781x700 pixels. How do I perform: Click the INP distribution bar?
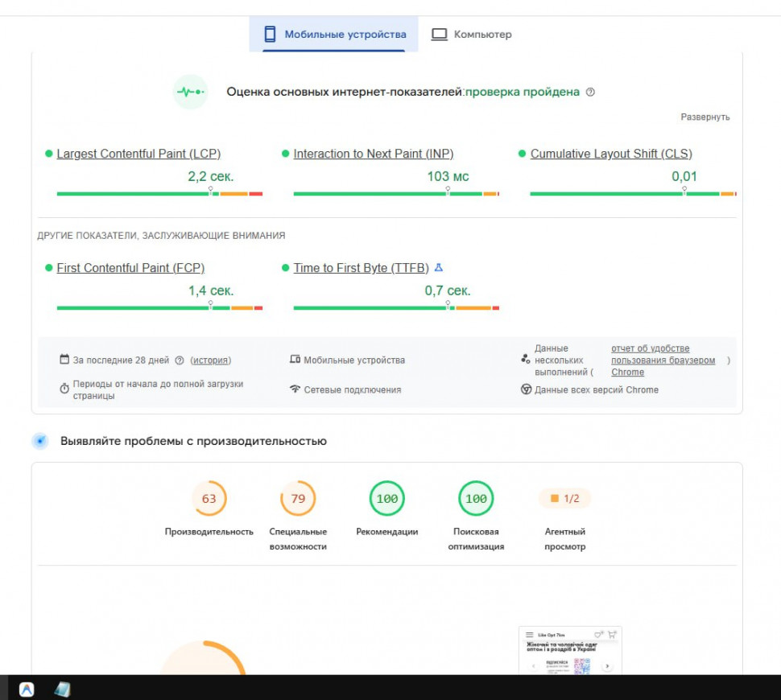[x=396, y=194]
